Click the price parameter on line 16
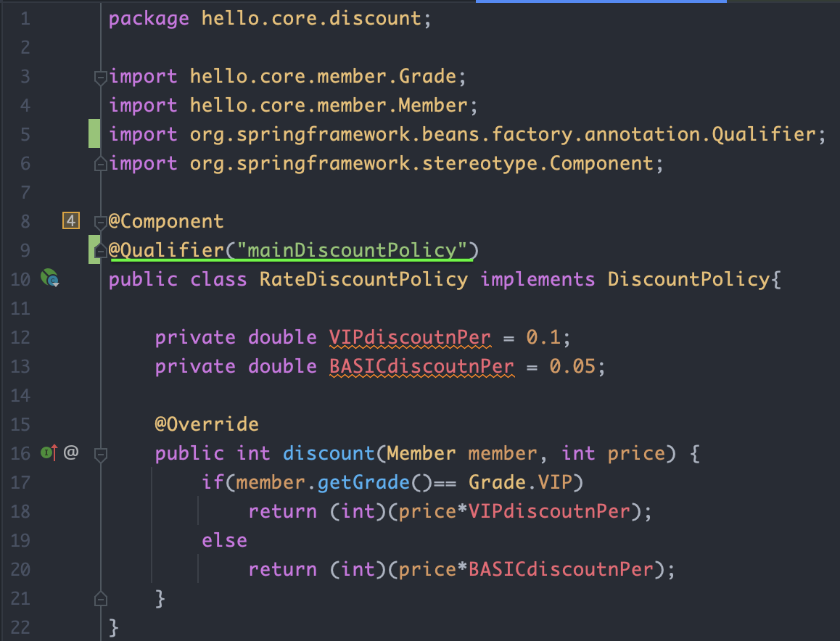 coord(636,454)
